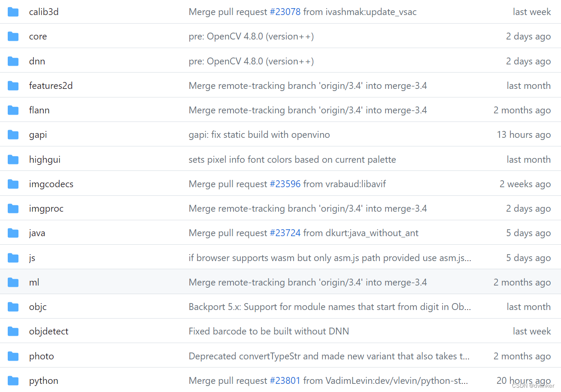Click the folder icon beside calib3d
Viewport: 561px width, 392px height.
(x=13, y=12)
